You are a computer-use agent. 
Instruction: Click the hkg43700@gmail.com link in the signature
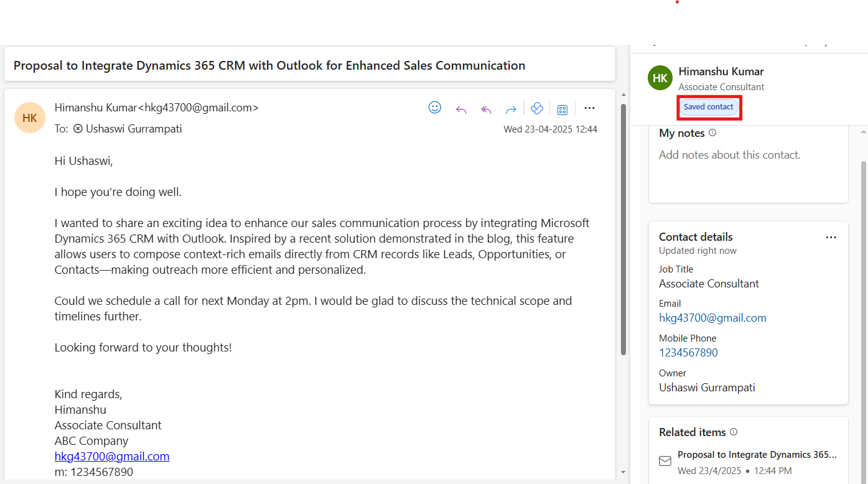(112, 456)
